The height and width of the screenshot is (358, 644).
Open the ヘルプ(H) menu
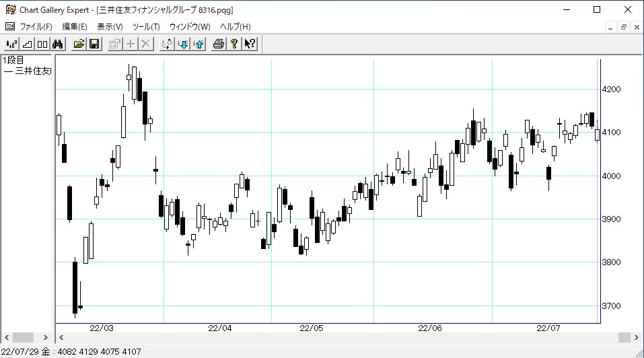coord(236,27)
